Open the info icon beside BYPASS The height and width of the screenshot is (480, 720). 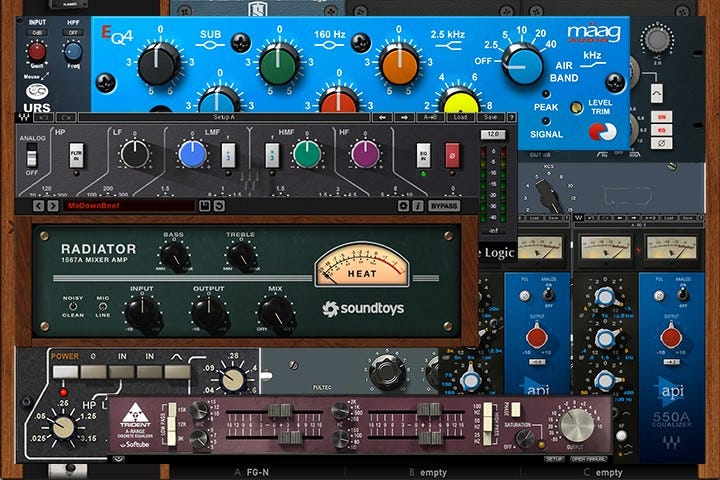[417, 206]
